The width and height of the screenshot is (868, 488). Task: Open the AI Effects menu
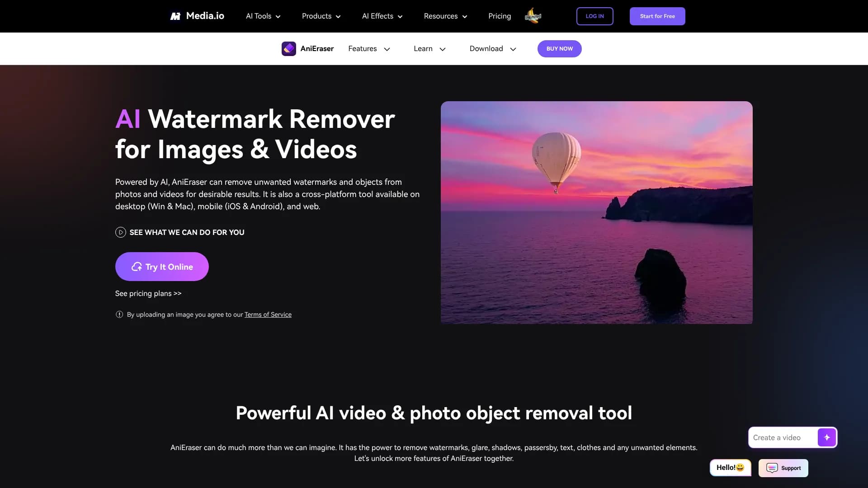tap(382, 16)
